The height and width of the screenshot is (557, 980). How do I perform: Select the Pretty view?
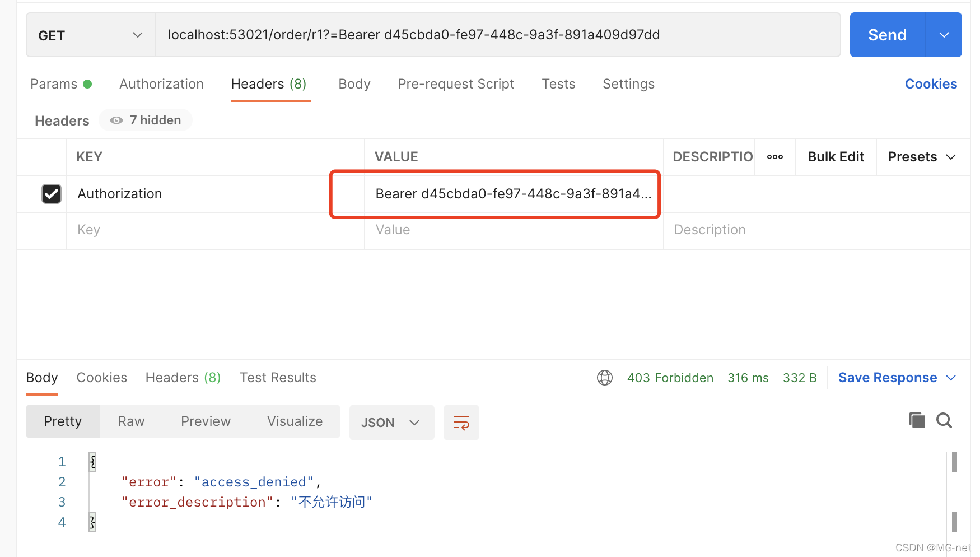(63, 421)
